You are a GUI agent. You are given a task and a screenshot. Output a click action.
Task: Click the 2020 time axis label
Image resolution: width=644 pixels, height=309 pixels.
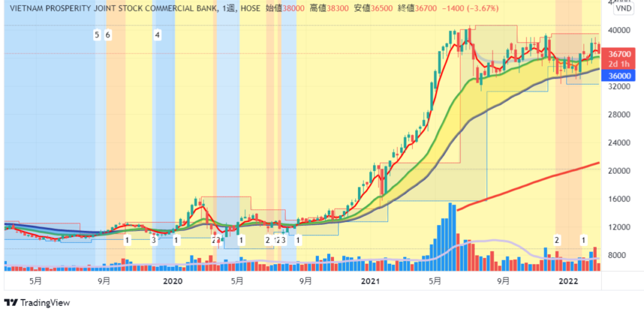[x=172, y=281]
